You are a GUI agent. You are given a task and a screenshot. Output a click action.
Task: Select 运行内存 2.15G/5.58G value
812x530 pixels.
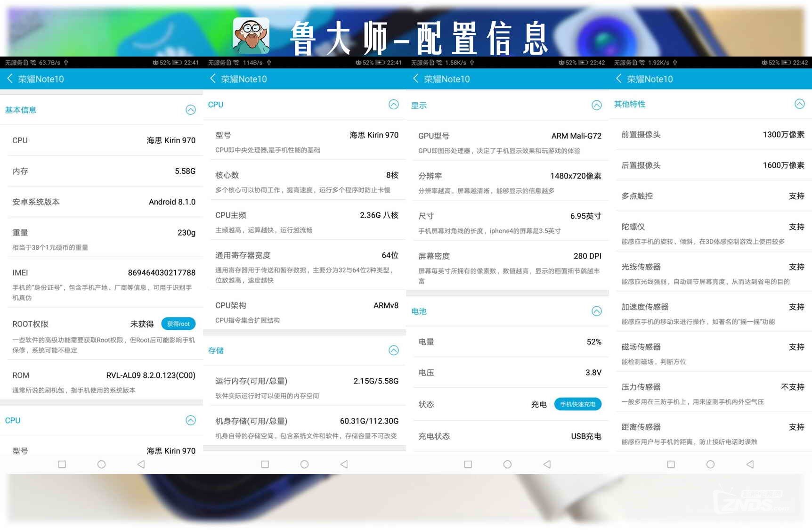point(376,381)
